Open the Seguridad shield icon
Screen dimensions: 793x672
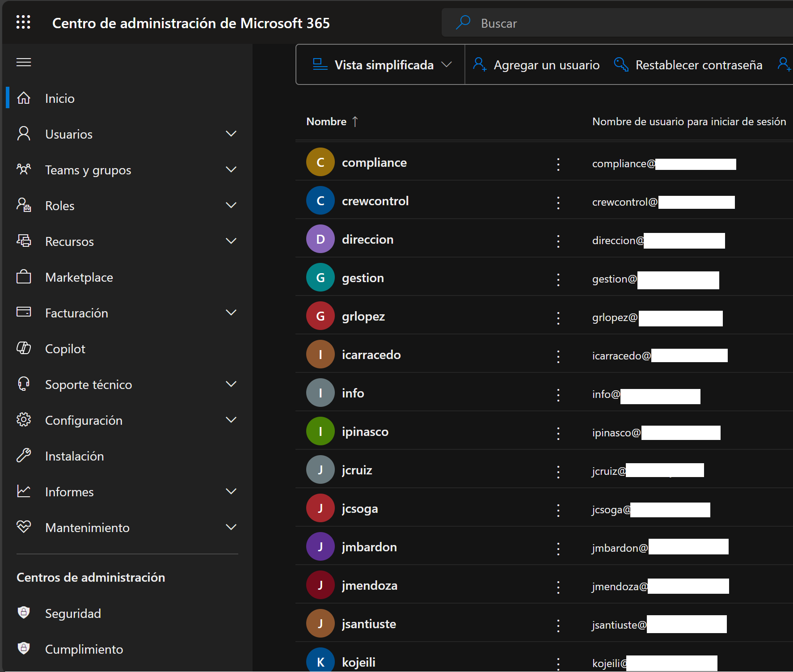click(x=24, y=613)
